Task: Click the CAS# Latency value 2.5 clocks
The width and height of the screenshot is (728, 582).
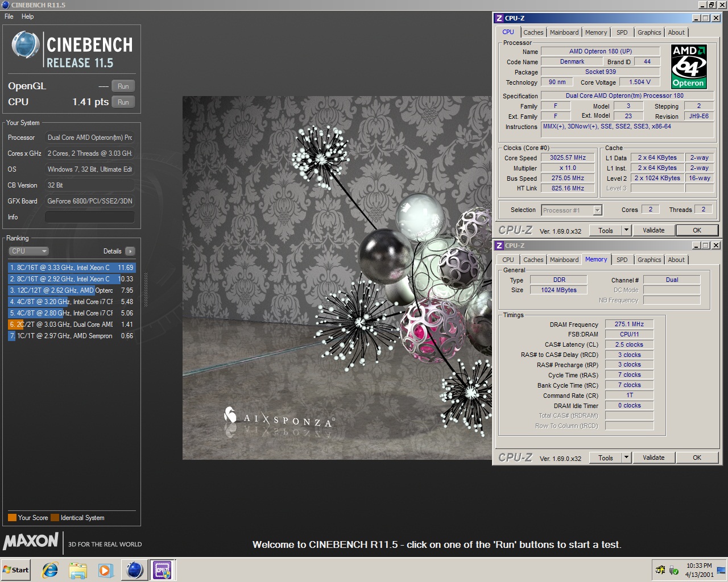Action: (x=629, y=344)
